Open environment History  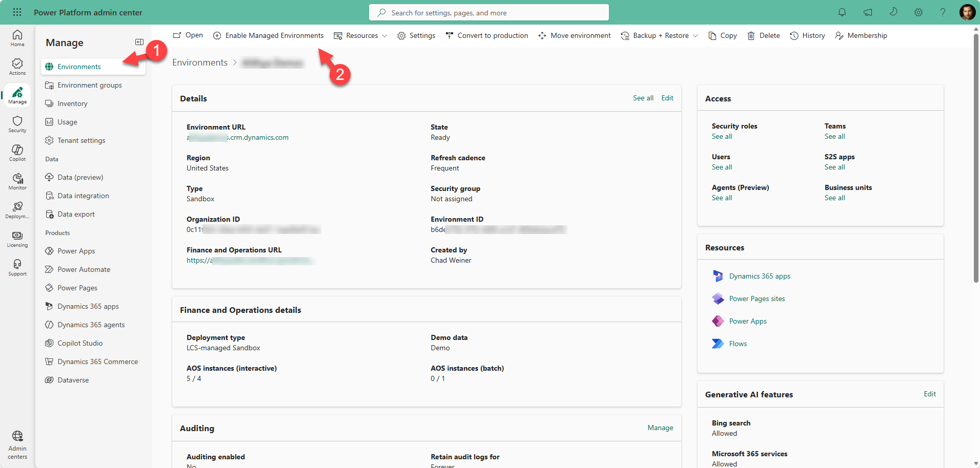tap(808, 35)
